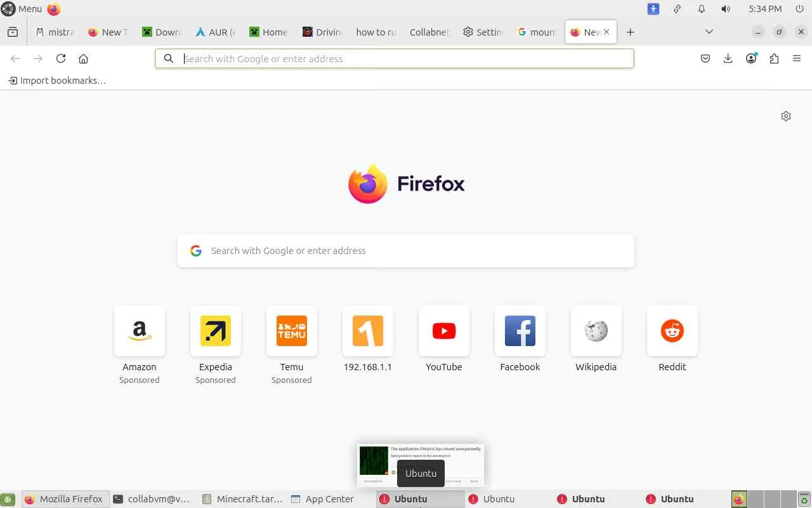Click the show desktop button in the taskbar

pos(8,500)
